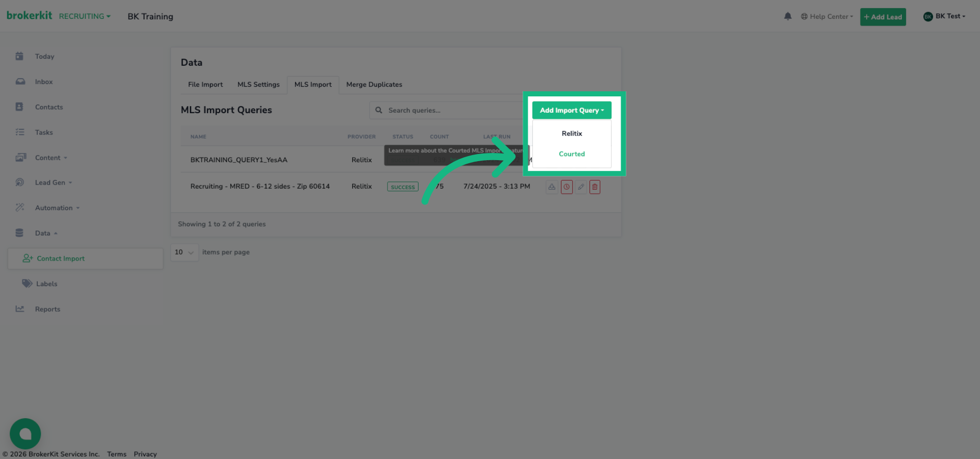This screenshot has height=459, width=980.
Task: Click the Labels tag icon
Action: coord(27,284)
